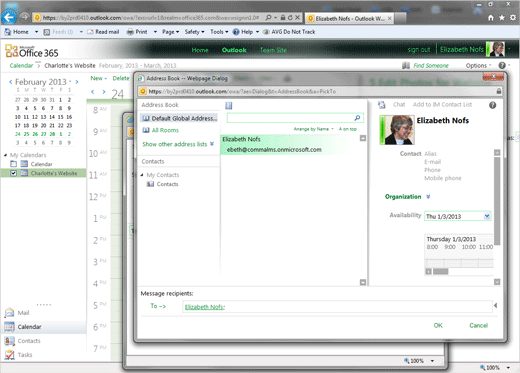Switch to the Team Site tab
This screenshot has width=520, height=373.
(273, 50)
